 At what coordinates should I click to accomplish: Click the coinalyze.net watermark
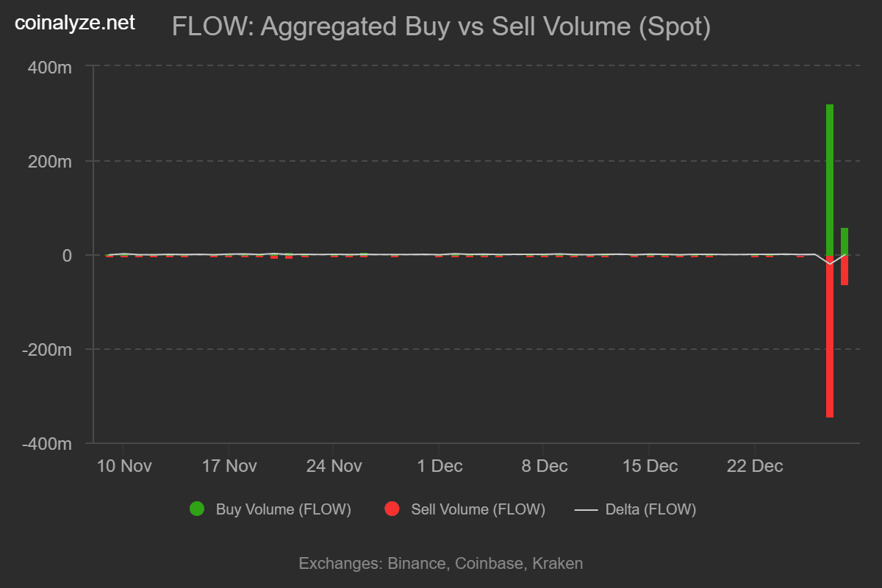coord(75,23)
